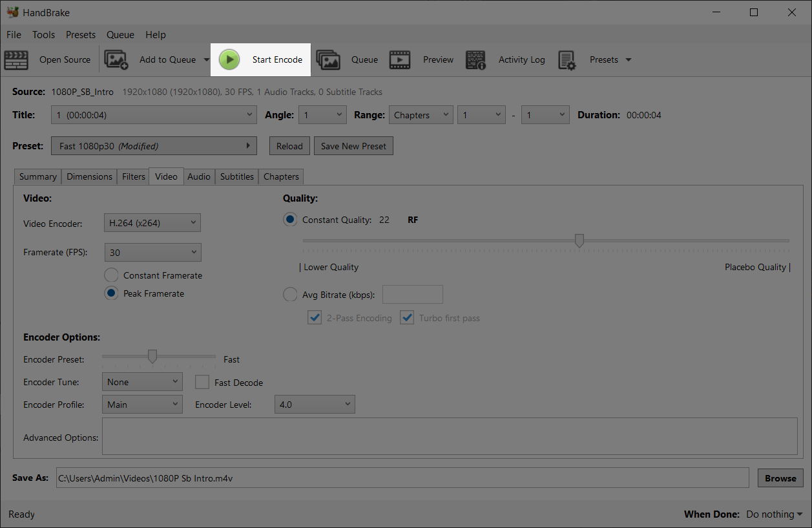Open the Queue menu in menu bar
This screenshot has width=812, height=528.
pos(120,35)
